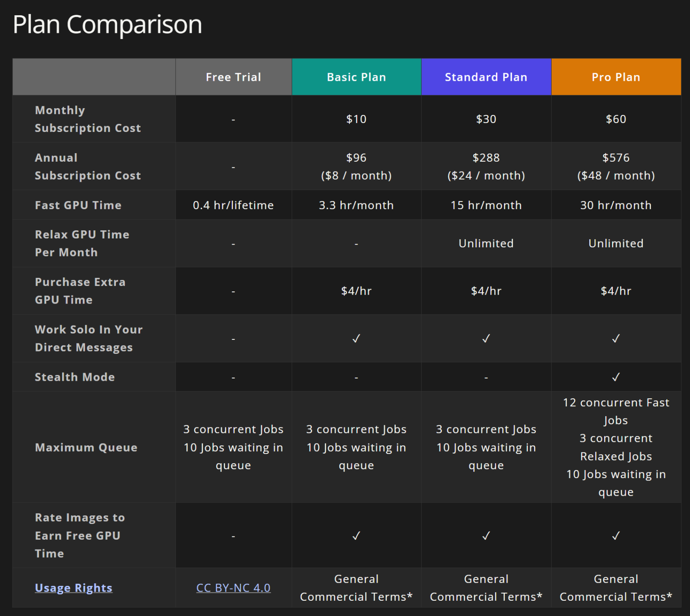Click the Standard Plan header
The width and height of the screenshot is (690, 616).
486,77
